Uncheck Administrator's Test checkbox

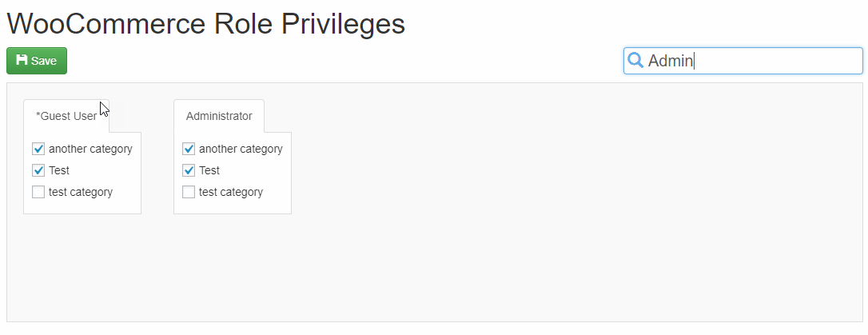pos(189,170)
